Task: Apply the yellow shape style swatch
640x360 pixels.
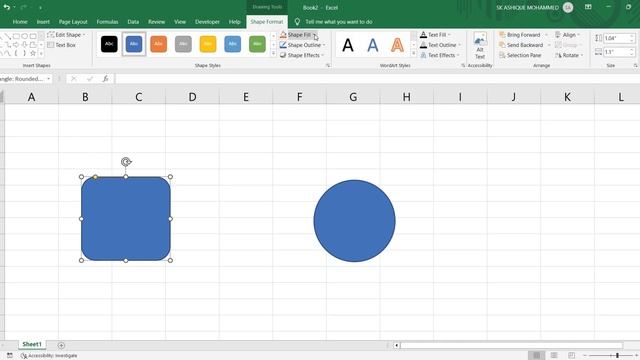Action: pyautogui.click(x=208, y=44)
